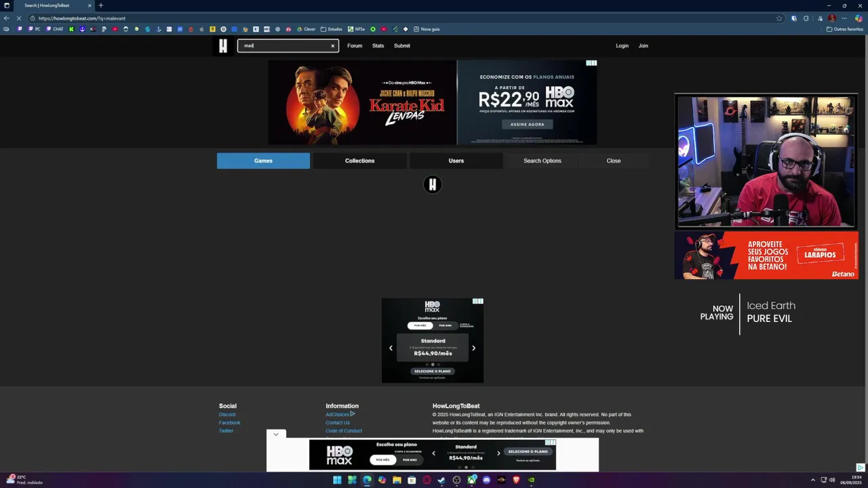Click the AdChoices footer link

pos(340,414)
